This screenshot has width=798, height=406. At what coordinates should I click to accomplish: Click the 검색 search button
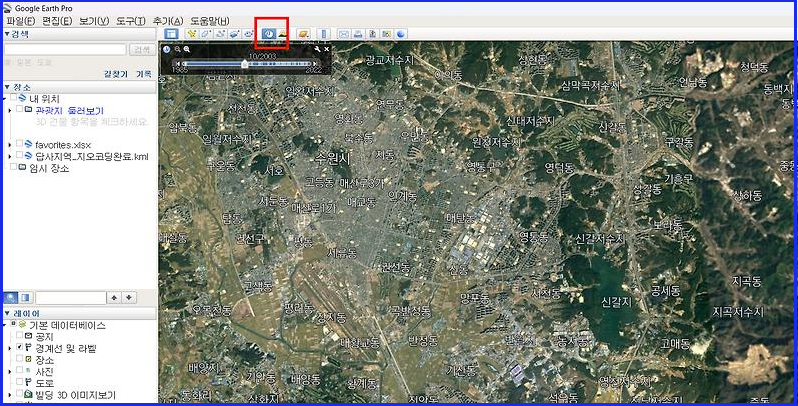click(142, 49)
